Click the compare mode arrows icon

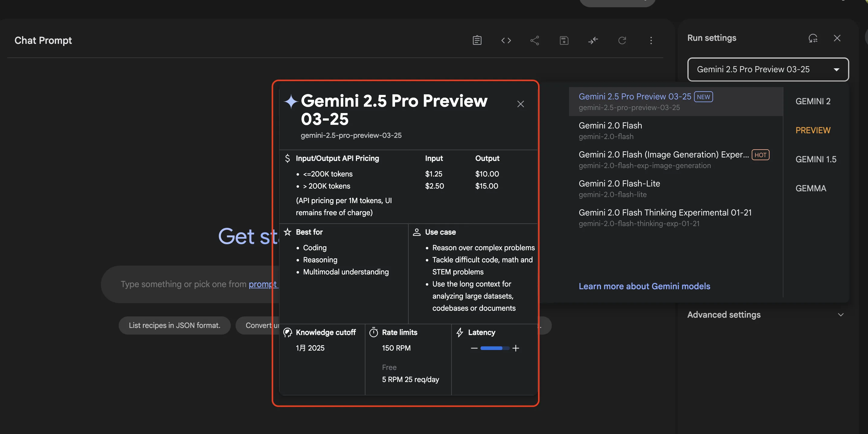[x=593, y=40]
